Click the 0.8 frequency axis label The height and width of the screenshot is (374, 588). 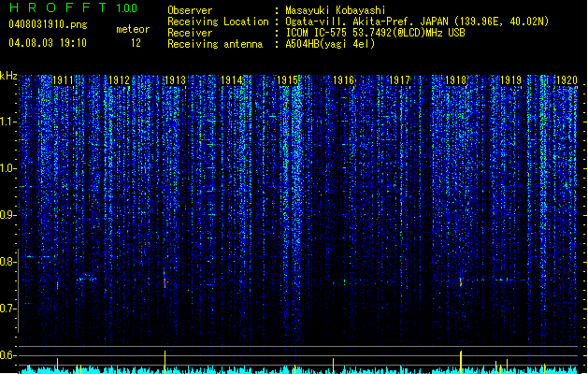tap(8, 262)
